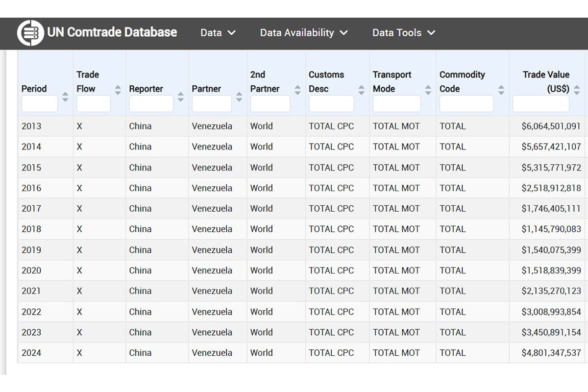Image resolution: width=588 pixels, height=392 pixels.
Task: Sort by Commodity Code column arrows
Action: 501,90
